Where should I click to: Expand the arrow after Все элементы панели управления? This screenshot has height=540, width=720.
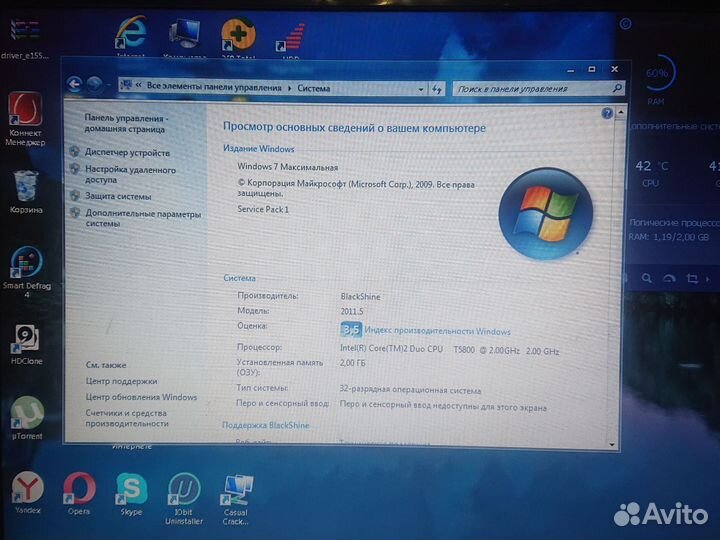pos(290,88)
